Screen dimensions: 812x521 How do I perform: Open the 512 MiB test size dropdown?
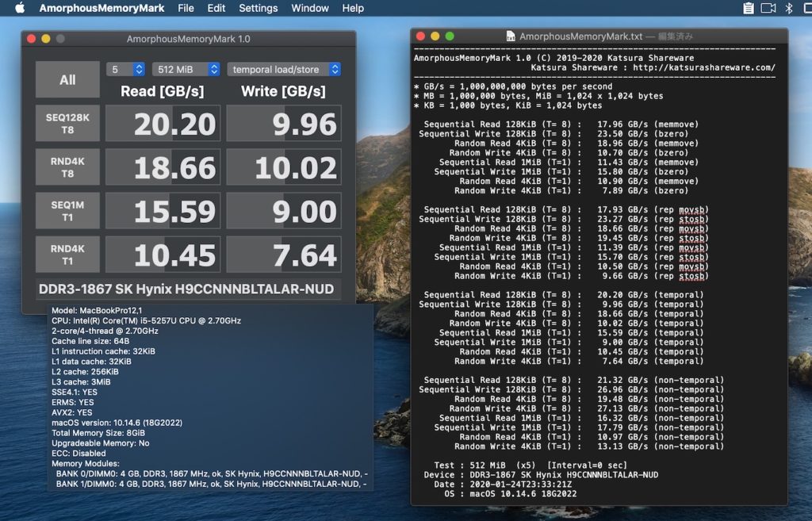tap(186, 70)
